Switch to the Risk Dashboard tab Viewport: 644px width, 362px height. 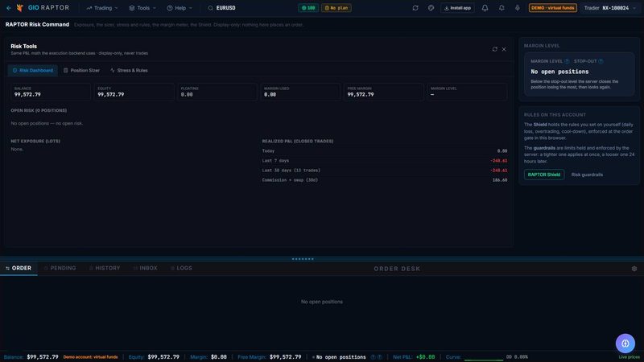pyautogui.click(x=32, y=71)
